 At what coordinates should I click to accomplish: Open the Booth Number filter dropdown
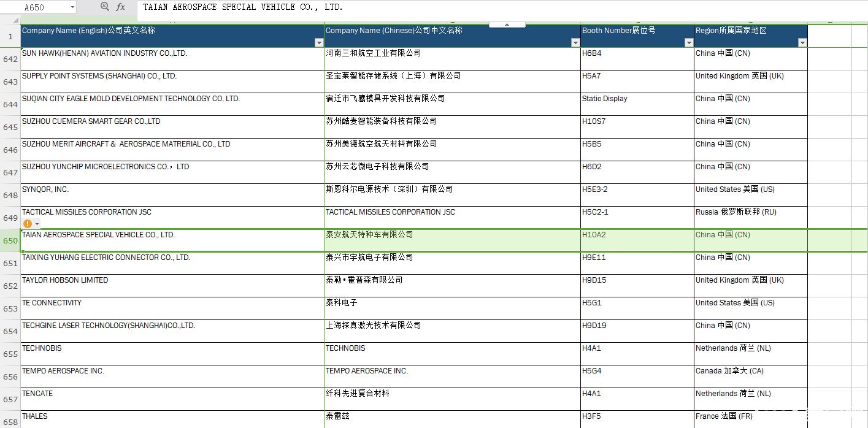click(689, 42)
